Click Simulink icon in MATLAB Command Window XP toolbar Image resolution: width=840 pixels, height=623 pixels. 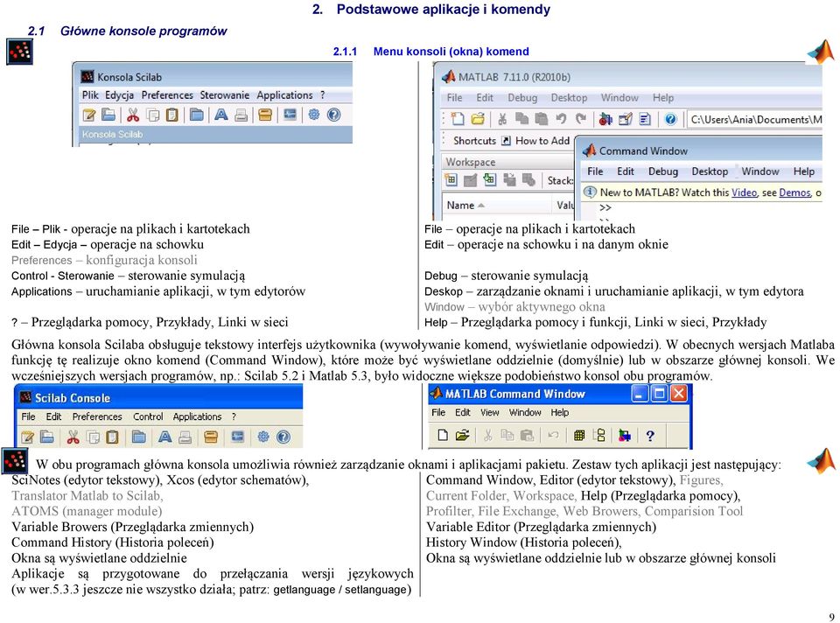coord(624,436)
